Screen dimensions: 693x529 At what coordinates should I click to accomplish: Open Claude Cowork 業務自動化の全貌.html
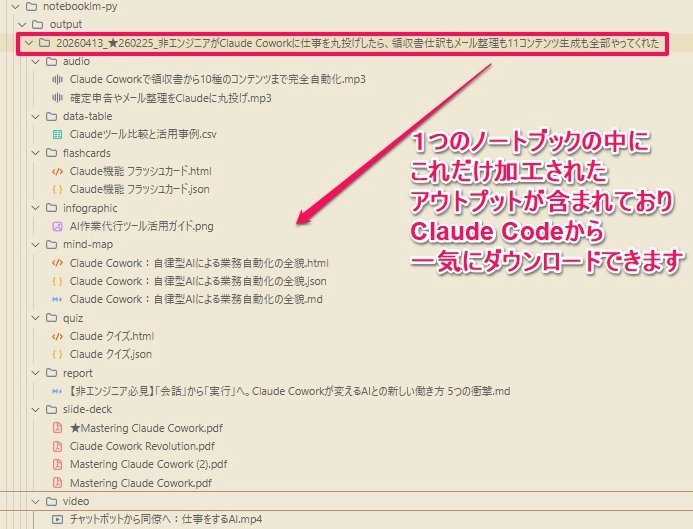199,263
